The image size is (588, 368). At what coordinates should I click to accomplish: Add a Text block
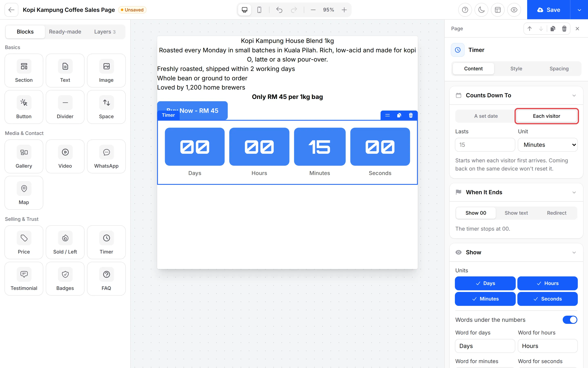pos(65,71)
